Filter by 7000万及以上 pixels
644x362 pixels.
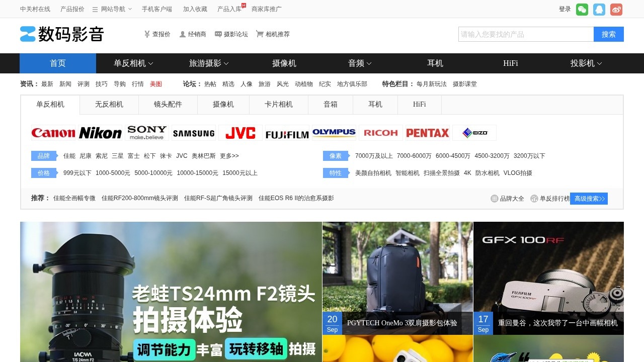tap(374, 156)
